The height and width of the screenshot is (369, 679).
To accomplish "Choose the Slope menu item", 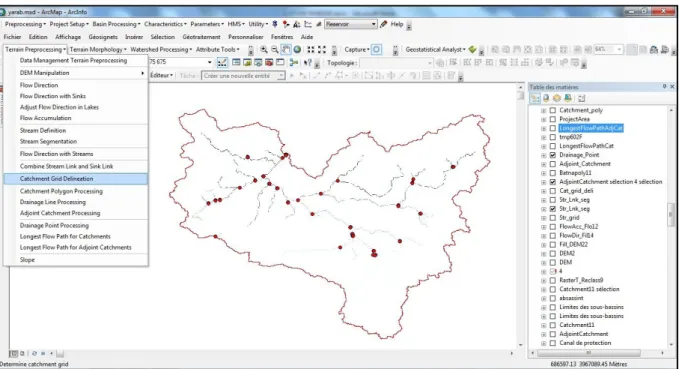I will pos(27,260).
